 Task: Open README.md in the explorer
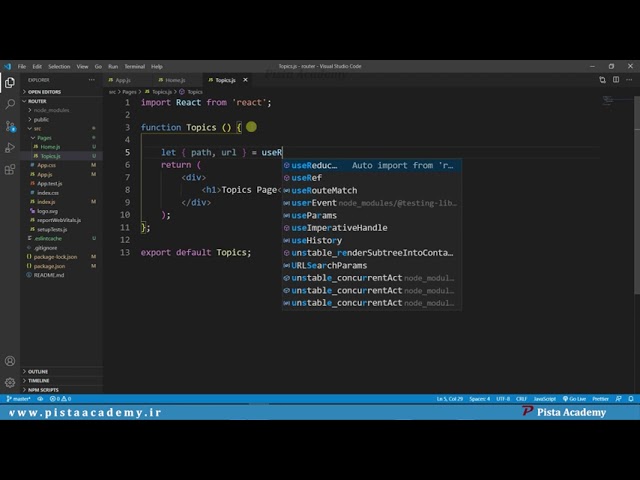[x=61, y=275]
